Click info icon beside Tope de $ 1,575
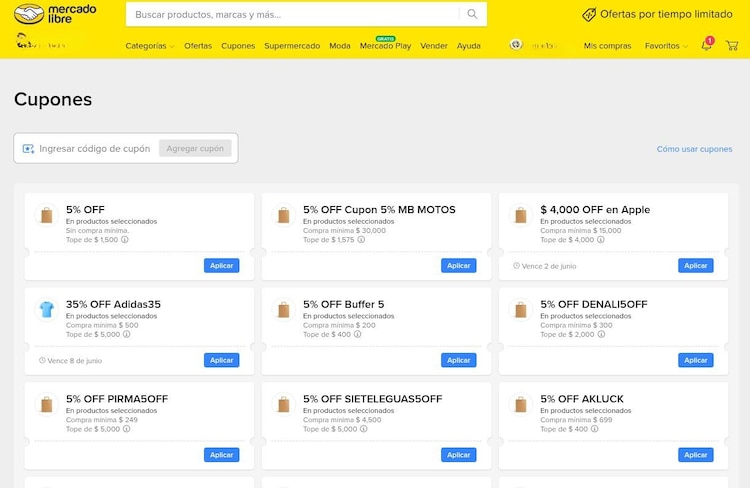This screenshot has height=488, width=750. coord(361,240)
